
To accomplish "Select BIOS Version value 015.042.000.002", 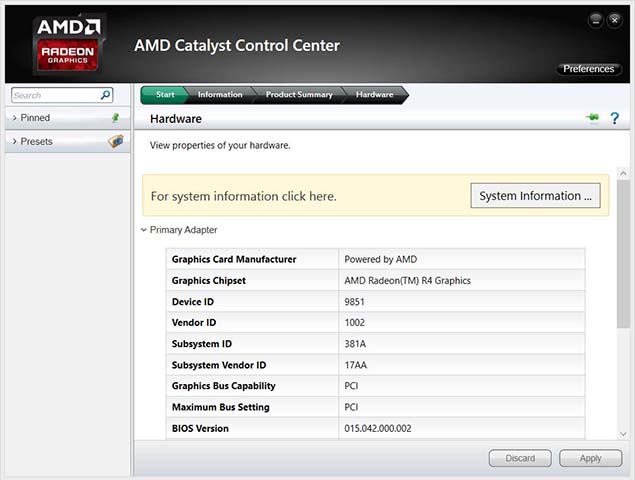I will click(x=378, y=428).
